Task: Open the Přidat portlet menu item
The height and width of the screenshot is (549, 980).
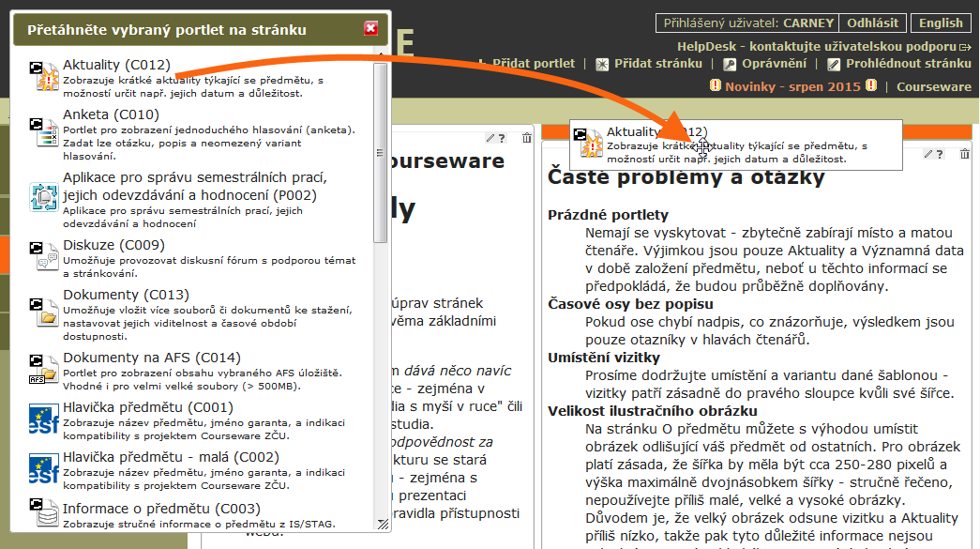Action: click(533, 63)
